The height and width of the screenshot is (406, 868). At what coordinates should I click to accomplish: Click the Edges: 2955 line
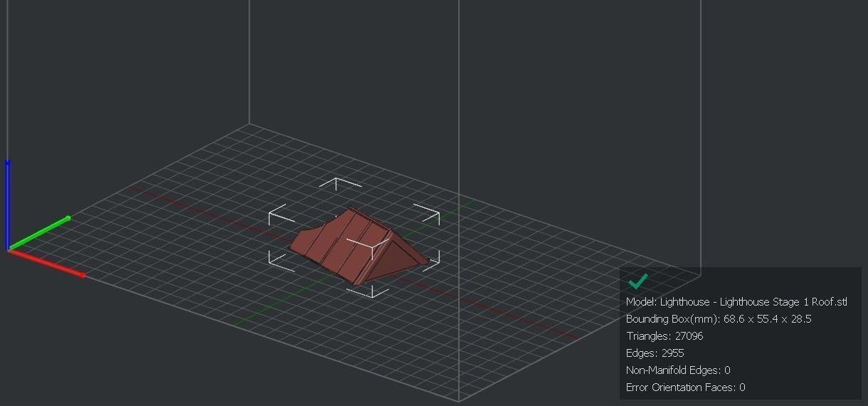coord(655,353)
